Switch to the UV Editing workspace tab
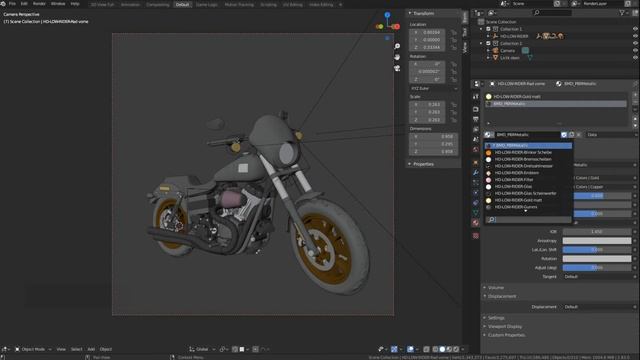Viewport: 640px width, 360px height. coord(293,4)
